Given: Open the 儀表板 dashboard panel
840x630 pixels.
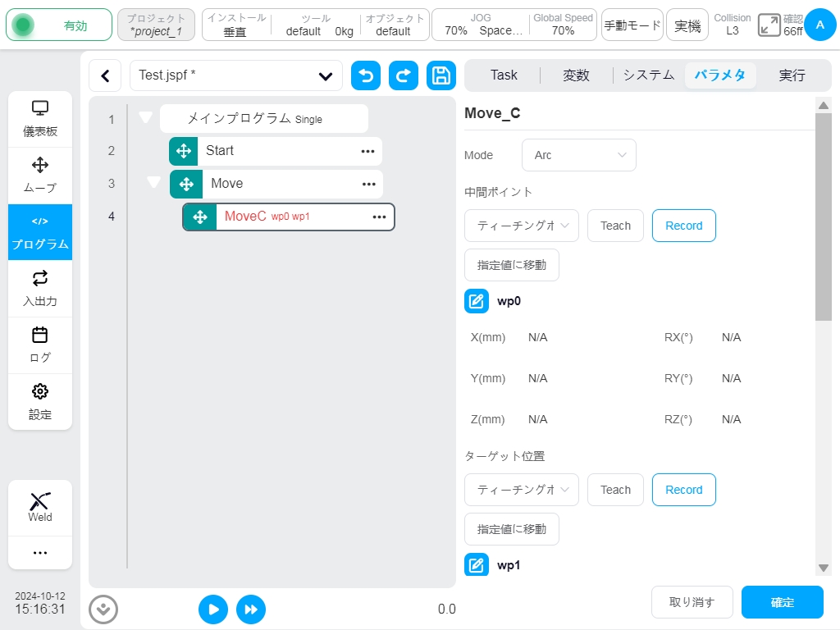Looking at the screenshot, I should (40, 119).
